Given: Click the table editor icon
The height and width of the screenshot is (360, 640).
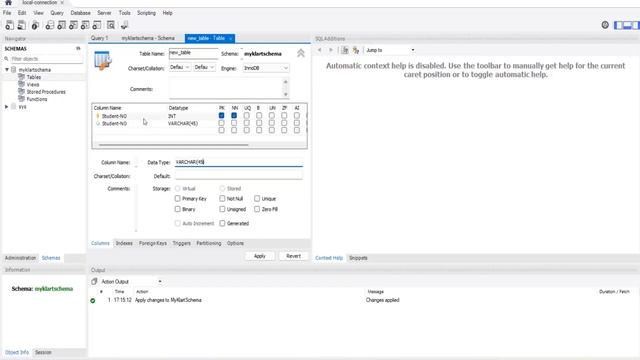Looking at the screenshot, I should pyautogui.click(x=102, y=61).
